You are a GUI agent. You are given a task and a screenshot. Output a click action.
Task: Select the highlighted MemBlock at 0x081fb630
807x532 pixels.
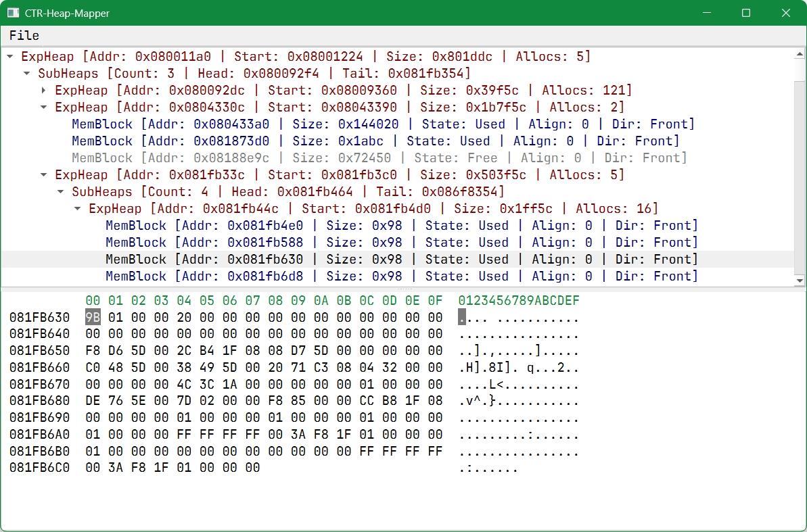coord(402,260)
